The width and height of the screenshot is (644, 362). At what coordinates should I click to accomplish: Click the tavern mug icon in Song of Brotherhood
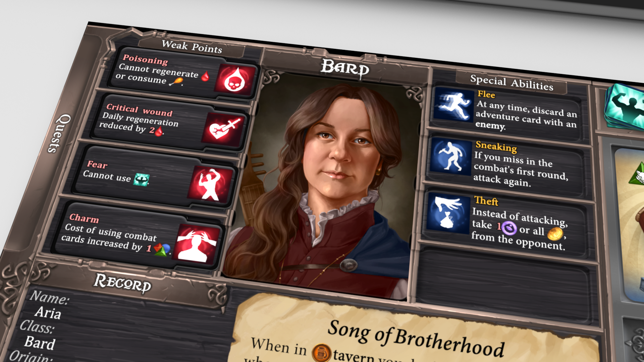point(321,352)
